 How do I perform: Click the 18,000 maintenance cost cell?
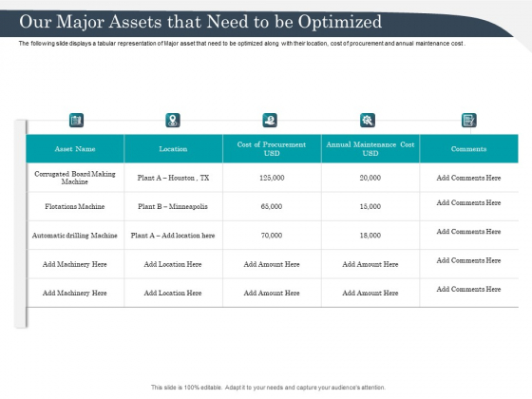tap(370, 236)
